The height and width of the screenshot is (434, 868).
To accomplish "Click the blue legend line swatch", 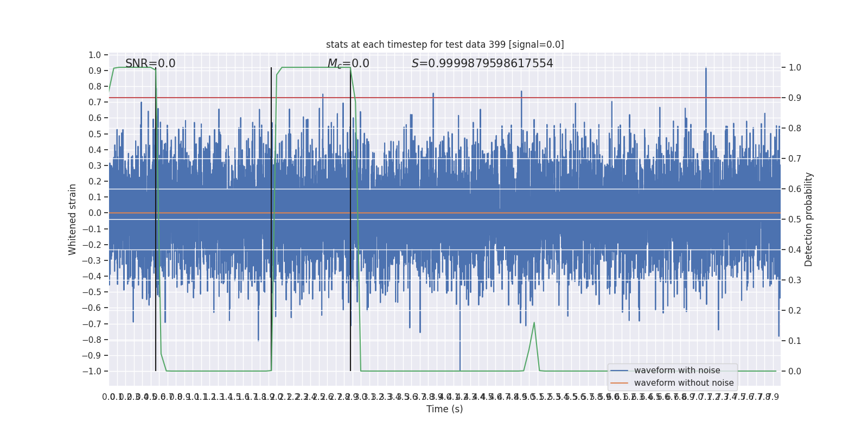I will click(620, 371).
